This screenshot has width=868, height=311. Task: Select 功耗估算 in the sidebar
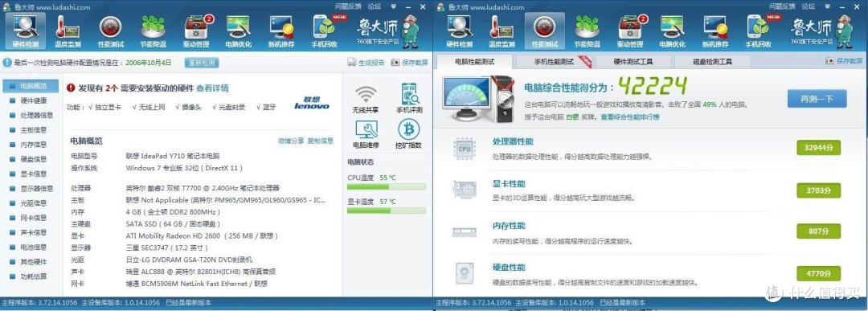click(x=31, y=276)
